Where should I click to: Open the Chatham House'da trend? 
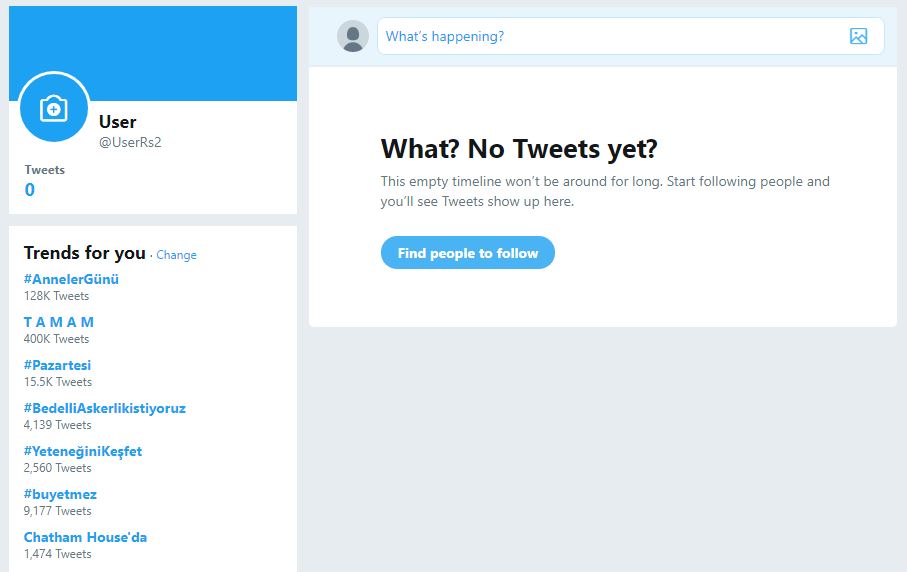(85, 537)
